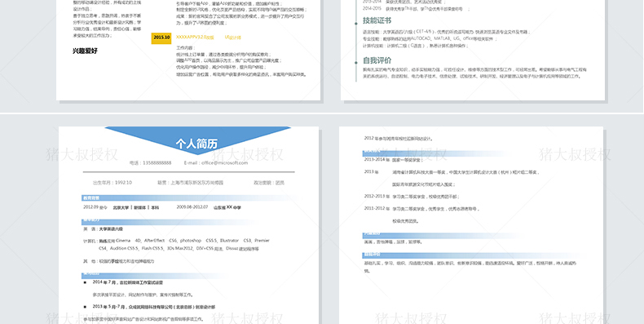Viewport: 644px width, 324px height.
Task: Click the "2009.08-2012.07" date range
Action: 192,207
